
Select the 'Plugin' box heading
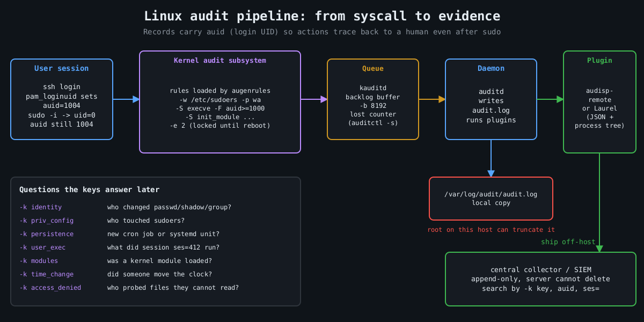tap(599, 61)
